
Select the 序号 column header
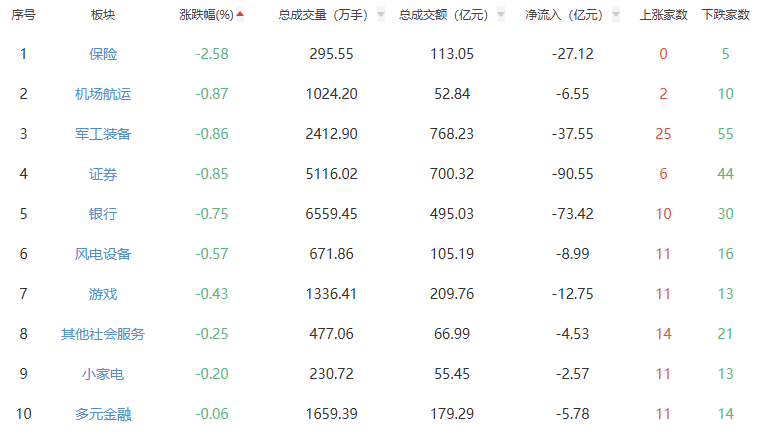coord(23,16)
